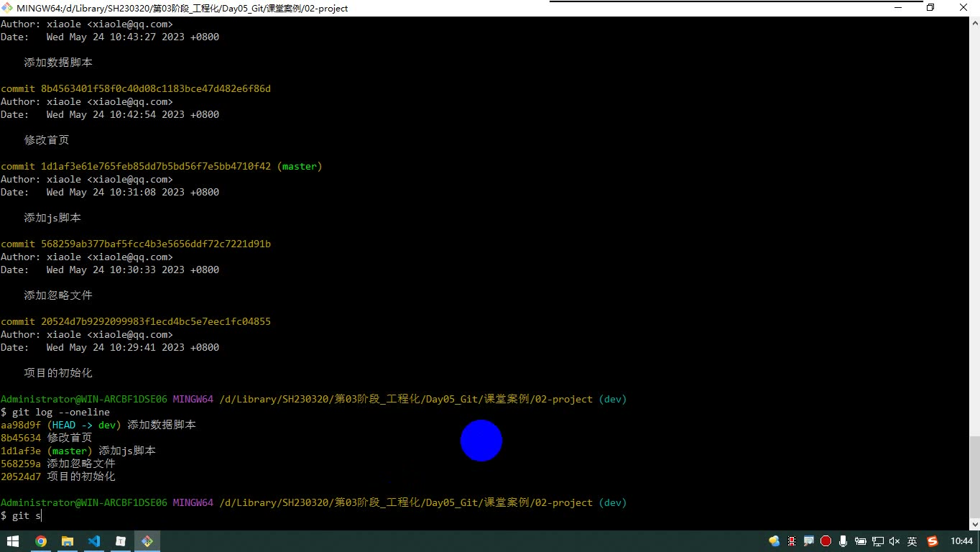Open the muted volume tray icon

[895, 541]
